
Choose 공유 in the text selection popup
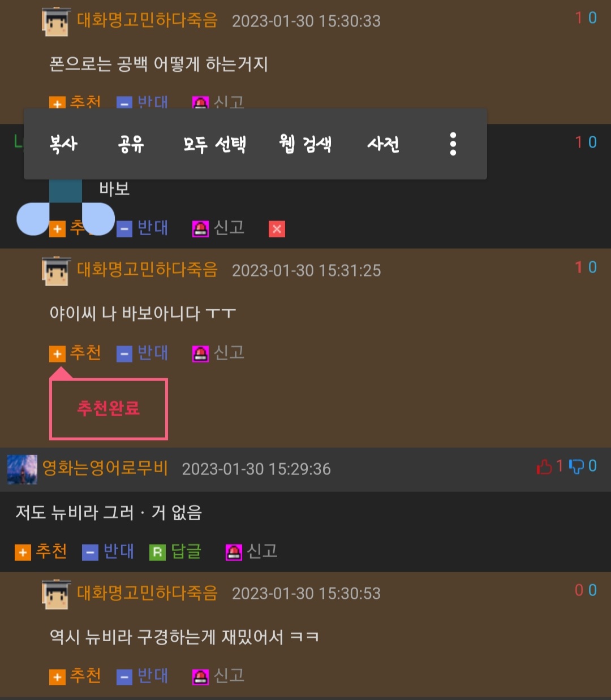pos(131,144)
